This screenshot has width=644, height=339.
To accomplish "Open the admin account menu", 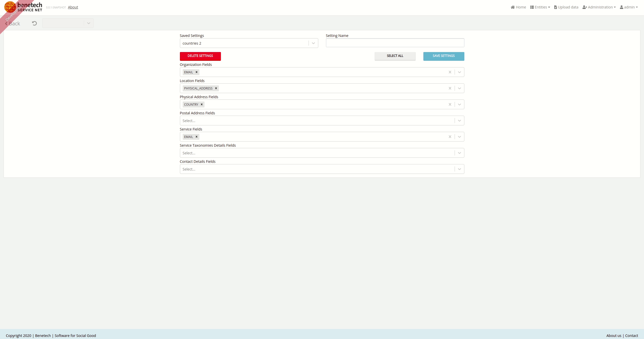I will click(629, 7).
